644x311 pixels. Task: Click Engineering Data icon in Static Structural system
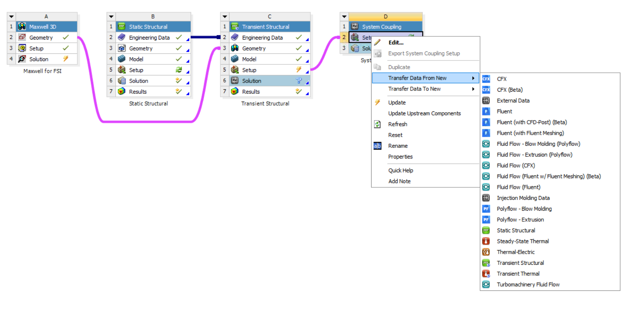tap(122, 37)
